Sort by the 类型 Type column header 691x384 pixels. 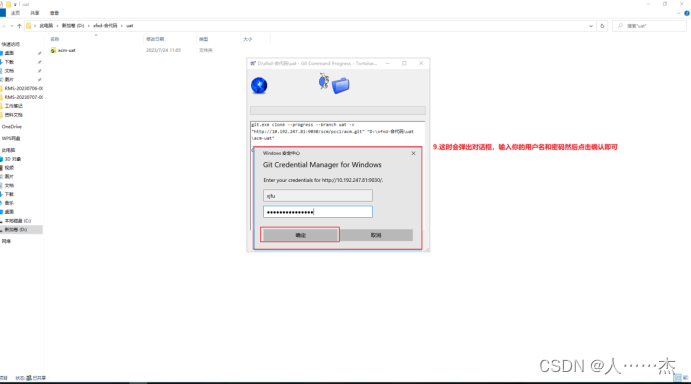pos(203,39)
